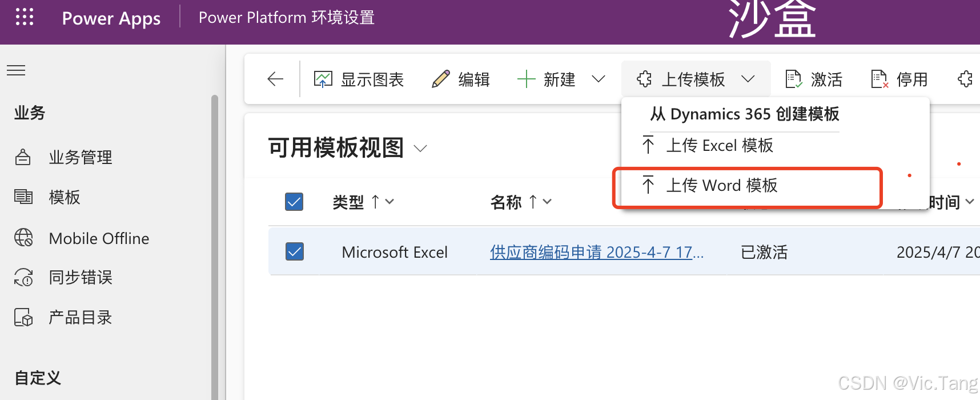
Task: Click the Microsoft Excel type cell
Action: click(x=395, y=252)
